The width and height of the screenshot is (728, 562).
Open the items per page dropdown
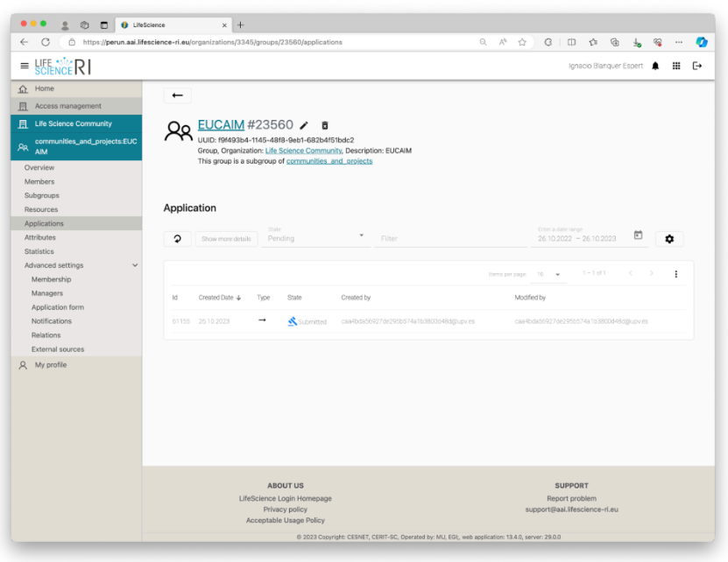click(x=548, y=274)
